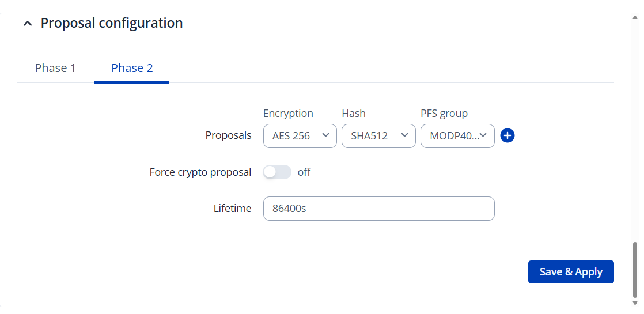Viewport: 644px width, 314px height.
Task: Click the Proposal configuration heading text
Action: pos(112,23)
